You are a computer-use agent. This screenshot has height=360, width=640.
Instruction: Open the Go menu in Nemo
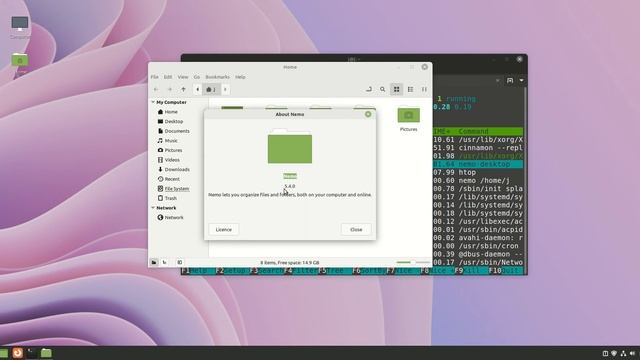point(197,77)
